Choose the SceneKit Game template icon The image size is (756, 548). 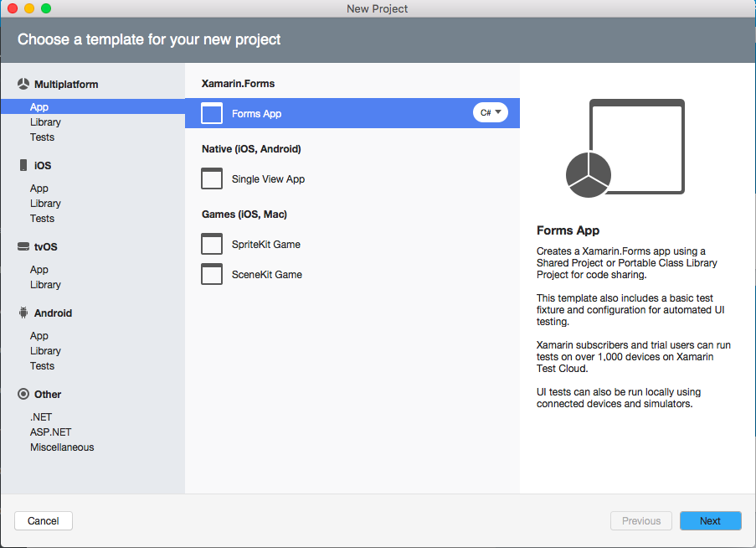click(x=212, y=274)
